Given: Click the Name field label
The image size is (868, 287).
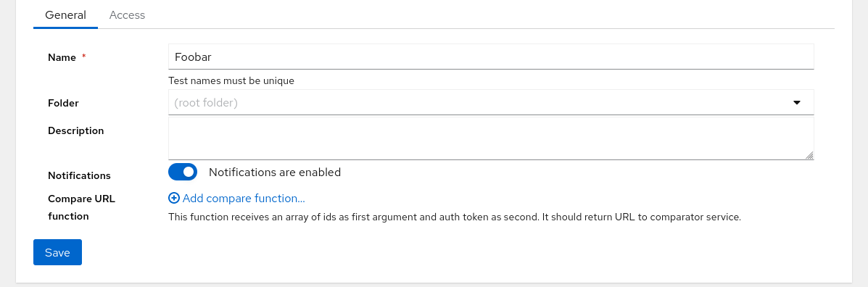Looking at the screenshot, I should 62,57.
